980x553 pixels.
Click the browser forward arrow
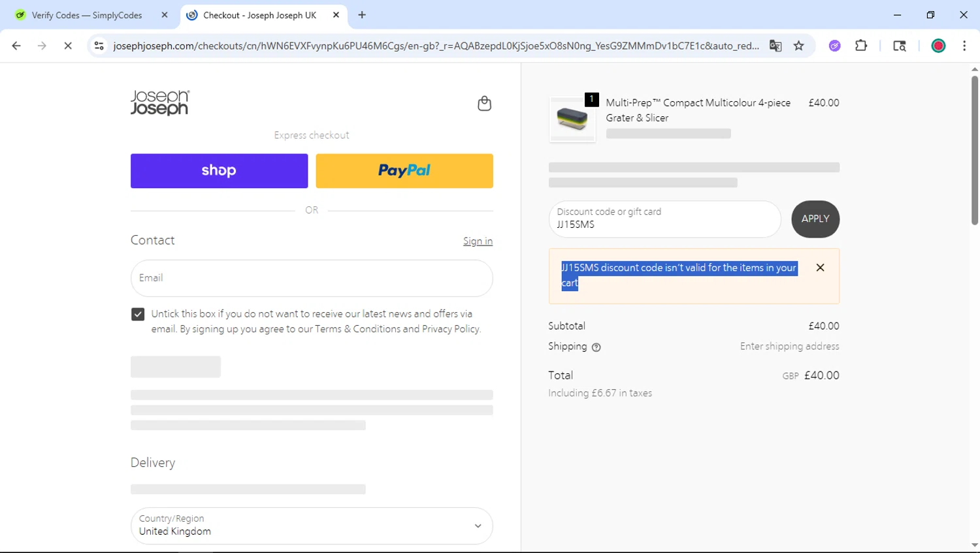pyautogui.click(x=42, y=46)
